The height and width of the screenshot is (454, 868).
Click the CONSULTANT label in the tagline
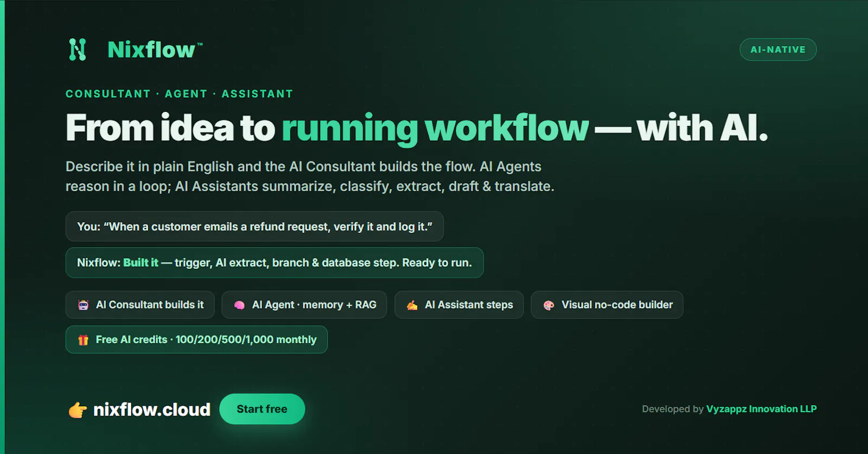tap(108, 94)
